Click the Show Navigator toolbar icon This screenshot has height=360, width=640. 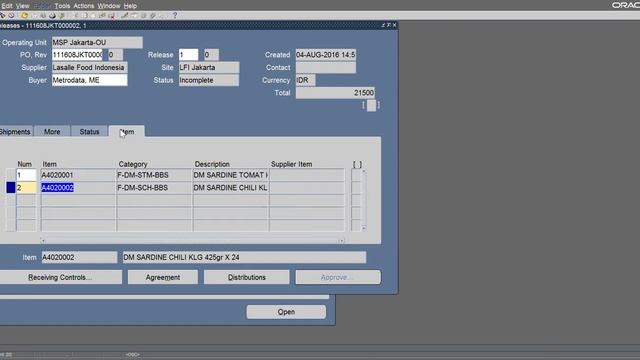point(11,16)
